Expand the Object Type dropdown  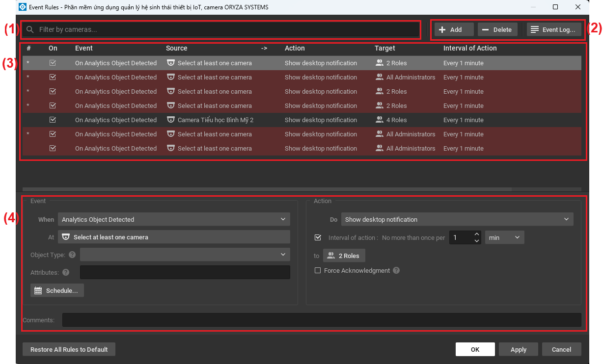tap(185, 255)
